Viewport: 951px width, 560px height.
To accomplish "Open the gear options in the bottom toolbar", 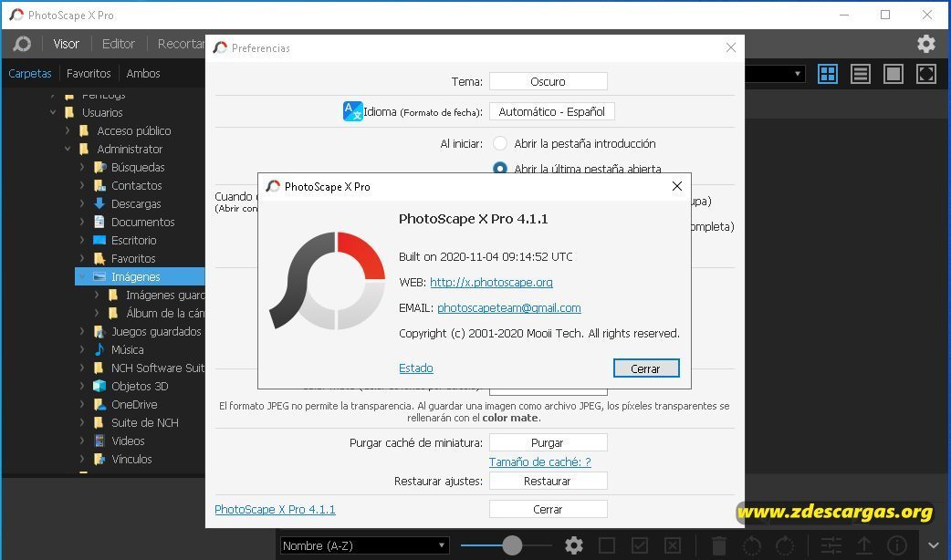I will click(x=574, y=545).
